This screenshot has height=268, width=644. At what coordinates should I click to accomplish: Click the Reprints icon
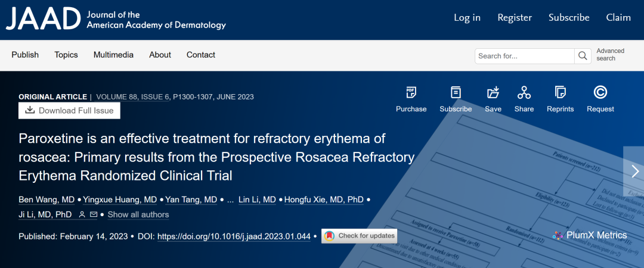pos(560,92)
